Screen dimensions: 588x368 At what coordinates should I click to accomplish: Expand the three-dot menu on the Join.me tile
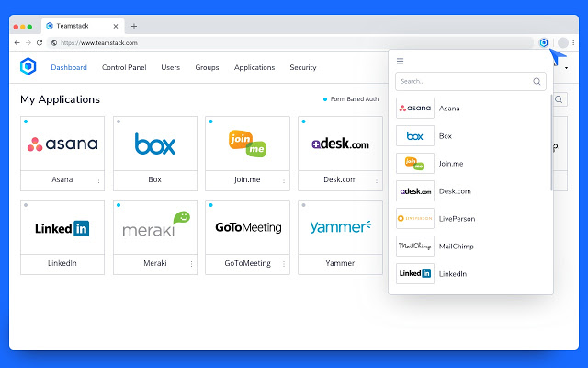(284, 180)
